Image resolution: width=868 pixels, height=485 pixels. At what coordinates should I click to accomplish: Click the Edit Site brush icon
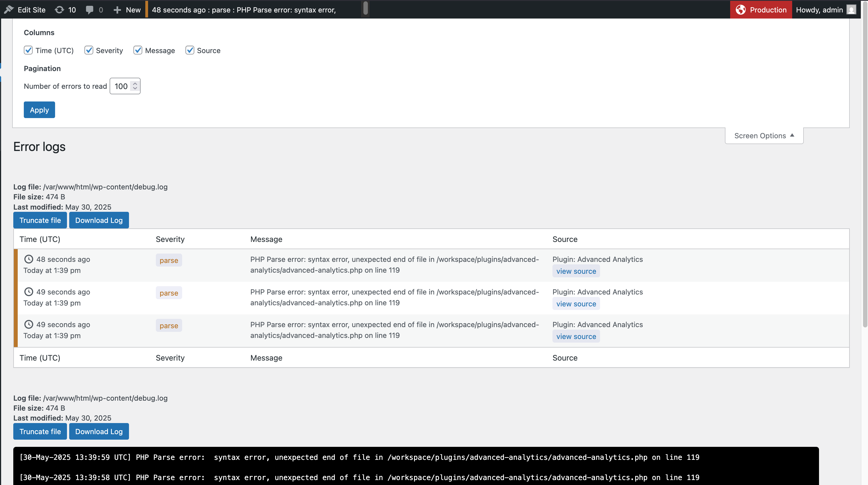pos(9,10)
